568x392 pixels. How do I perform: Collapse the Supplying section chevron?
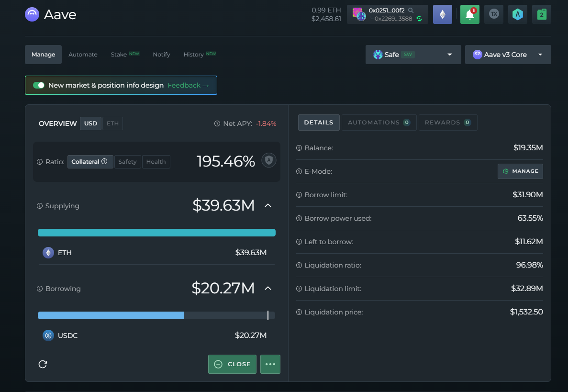click(268, 205)
